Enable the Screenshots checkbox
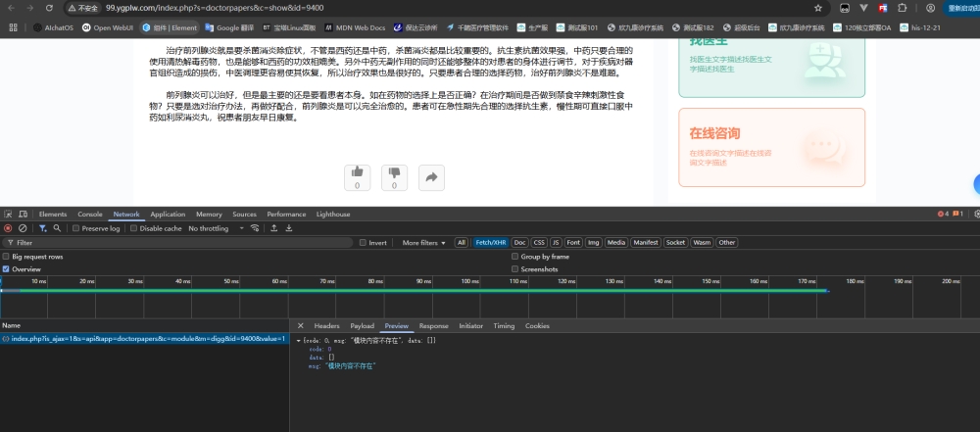980x432 pixels. pyautogui.click(x=515, y=268)
